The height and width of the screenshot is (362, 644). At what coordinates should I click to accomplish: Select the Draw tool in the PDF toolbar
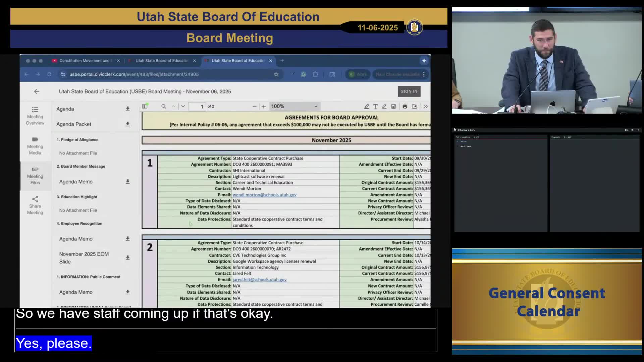click(x=384, y=106)
